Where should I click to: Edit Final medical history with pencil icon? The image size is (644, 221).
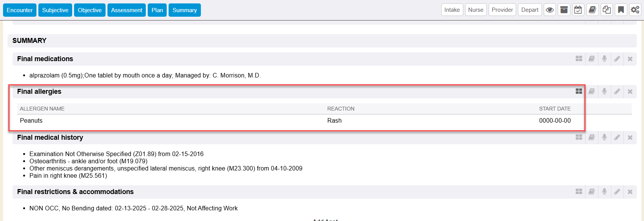617,137
